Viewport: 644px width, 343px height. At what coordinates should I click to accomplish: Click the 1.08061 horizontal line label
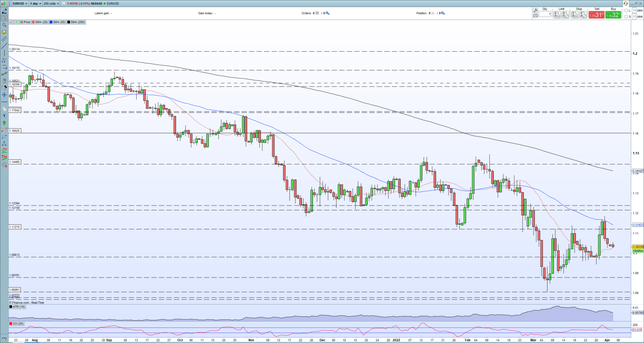coord(14,290)
